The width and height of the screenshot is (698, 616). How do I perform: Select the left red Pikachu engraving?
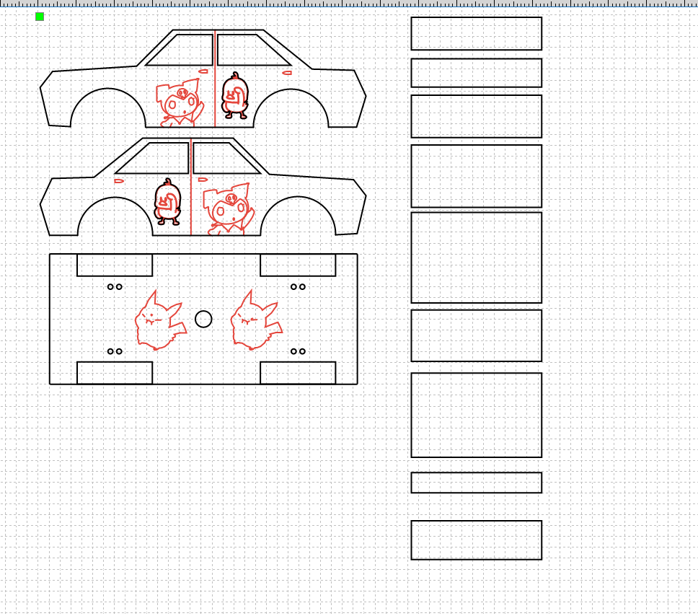coord(161,320)
